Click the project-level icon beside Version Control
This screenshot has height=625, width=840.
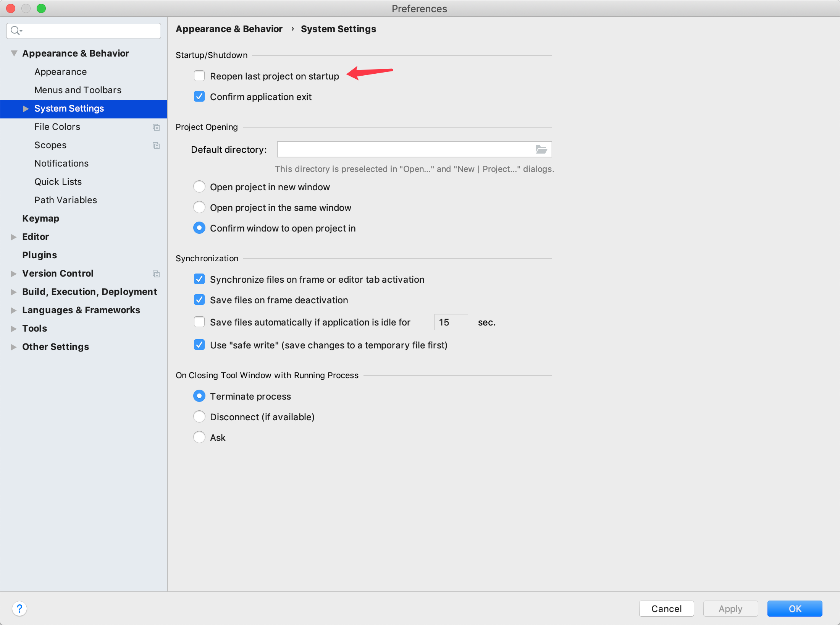point(156,274)
